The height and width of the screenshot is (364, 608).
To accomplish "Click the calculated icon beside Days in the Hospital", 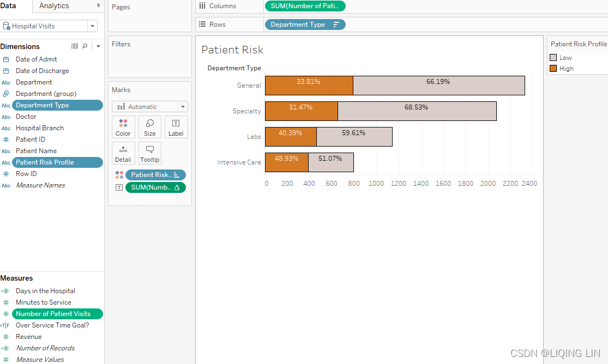I will coord(5,291).
